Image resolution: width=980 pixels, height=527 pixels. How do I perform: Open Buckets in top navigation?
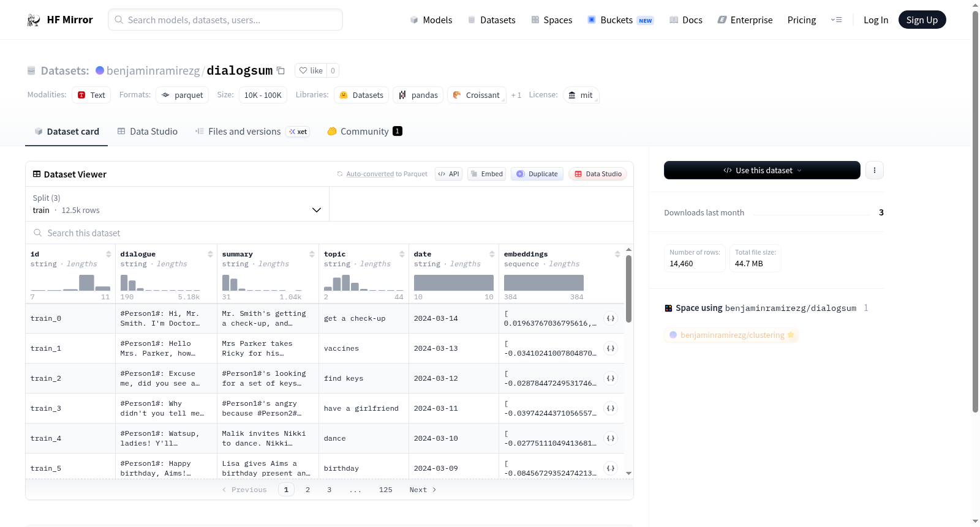pos(620,20)
